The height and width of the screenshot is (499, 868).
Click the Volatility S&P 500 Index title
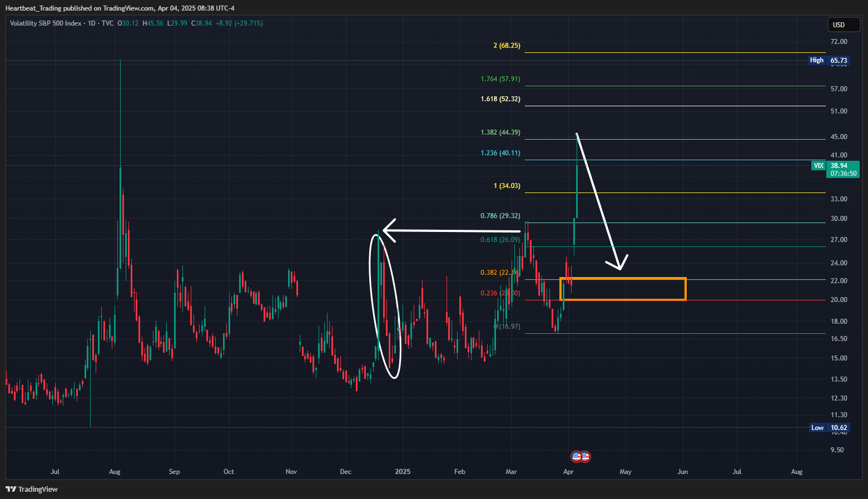[46, 23]
